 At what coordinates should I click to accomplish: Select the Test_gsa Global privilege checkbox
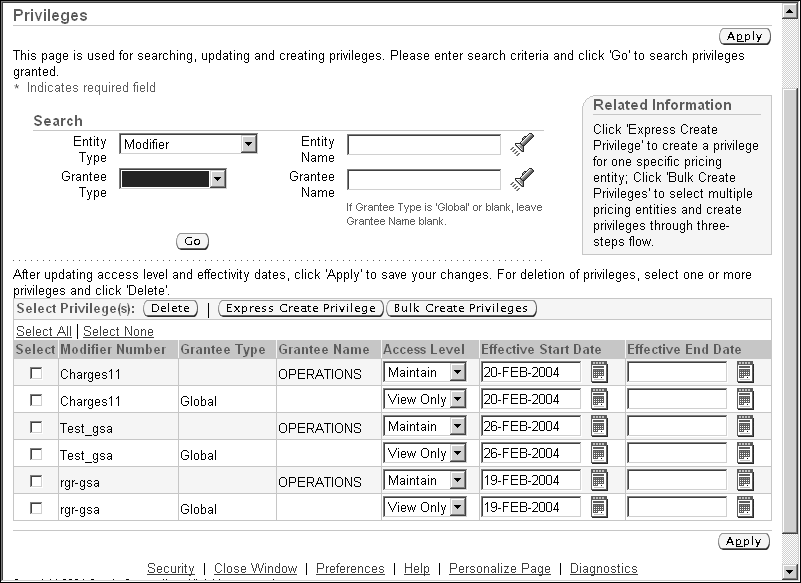(x=36, y=454)
